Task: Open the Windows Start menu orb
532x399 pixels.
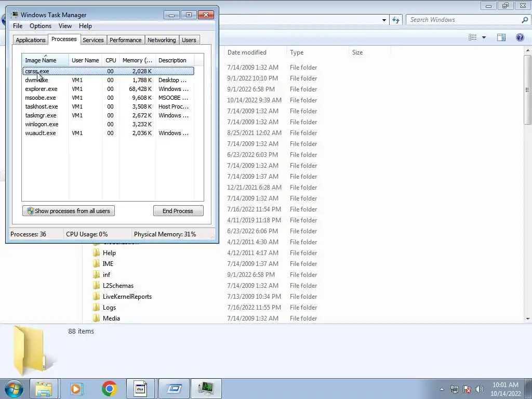Action: (14, 389)
